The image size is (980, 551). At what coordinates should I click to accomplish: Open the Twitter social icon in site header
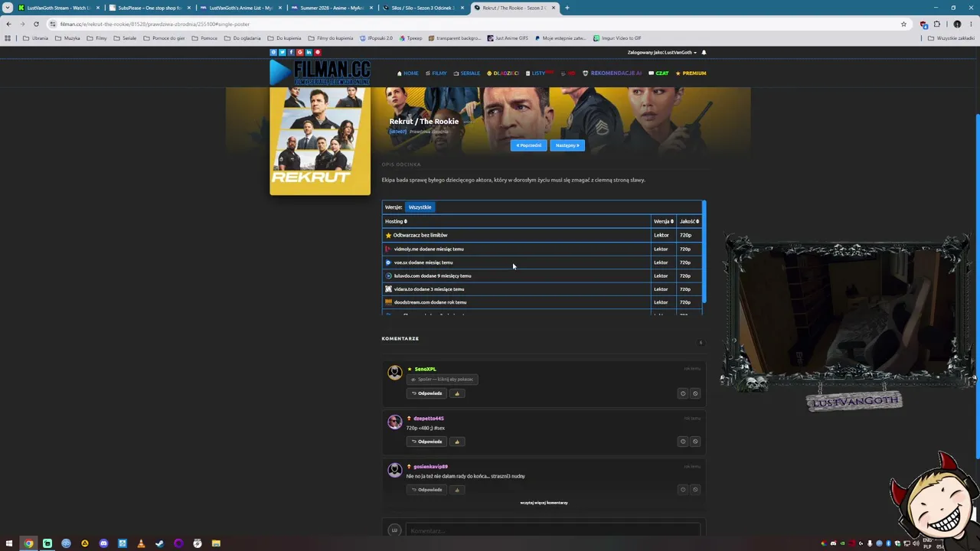point(282,52)
